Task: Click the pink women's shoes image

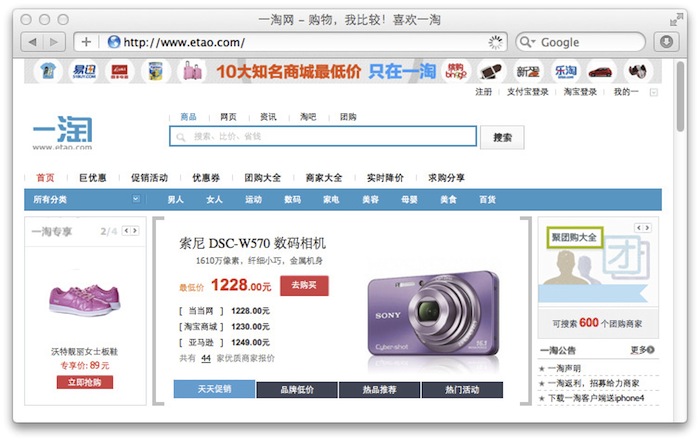Action: click(x=85, y=299)
